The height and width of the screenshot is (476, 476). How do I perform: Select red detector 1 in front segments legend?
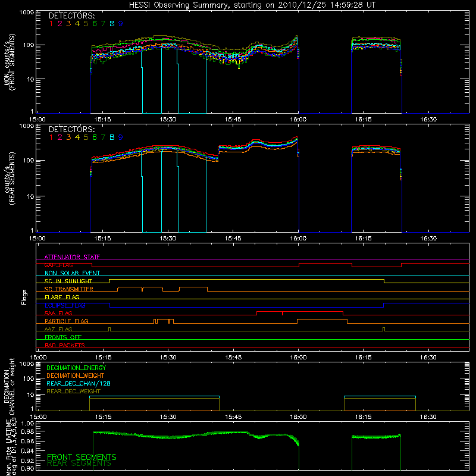51,24
